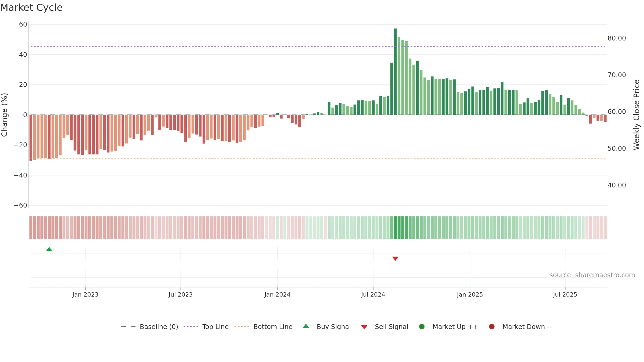Click the orange dotted line legend swatch
The height and width of the screenshot is (362, 644).
pyautogui.click(x=242, y=327)
